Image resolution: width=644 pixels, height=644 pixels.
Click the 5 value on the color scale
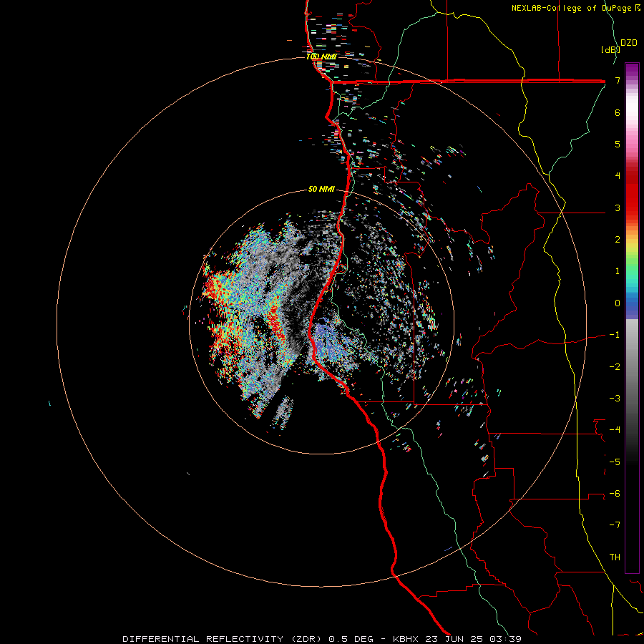click(x=618, y=144)
